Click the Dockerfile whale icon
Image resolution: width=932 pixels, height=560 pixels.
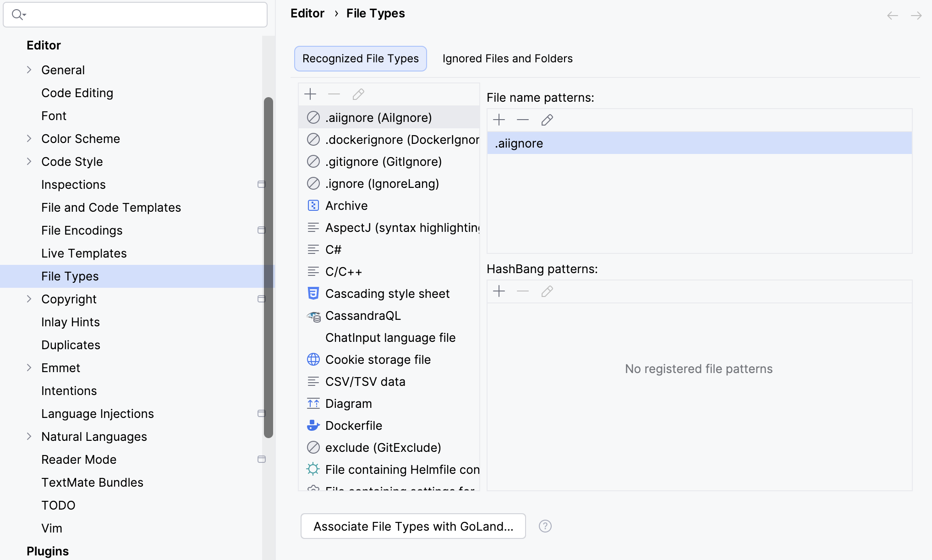tap(313, 425)
